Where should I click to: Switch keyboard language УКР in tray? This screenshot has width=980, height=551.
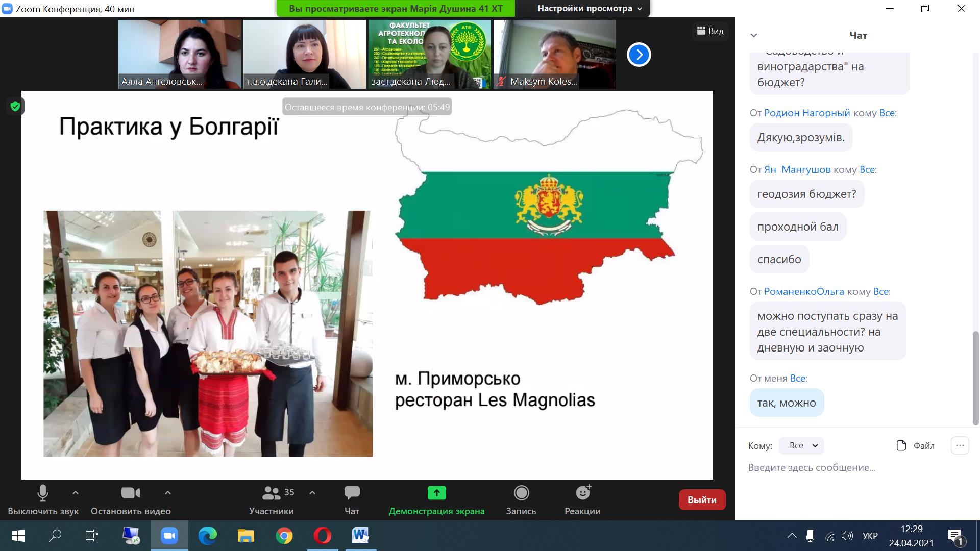pyautogui.click(x=870, y=536)
